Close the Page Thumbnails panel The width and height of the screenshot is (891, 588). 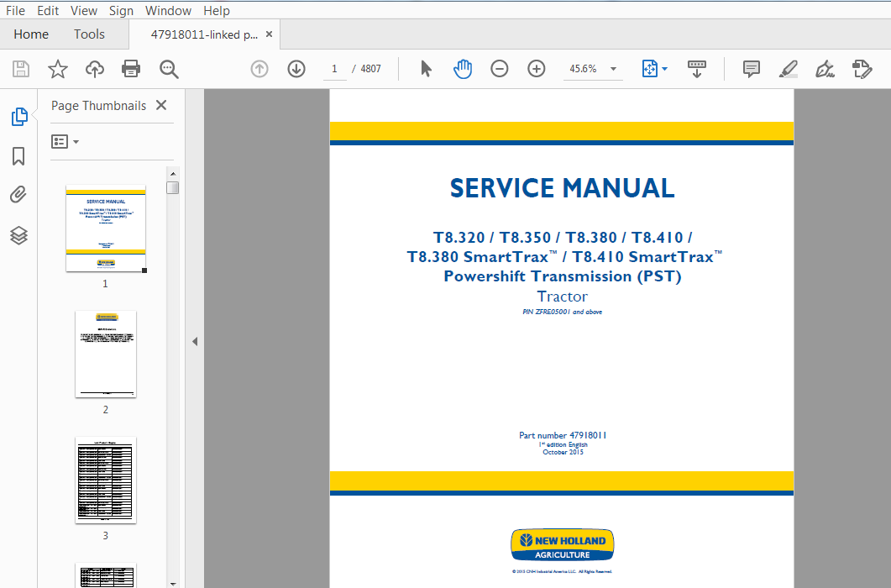point(161,105)
